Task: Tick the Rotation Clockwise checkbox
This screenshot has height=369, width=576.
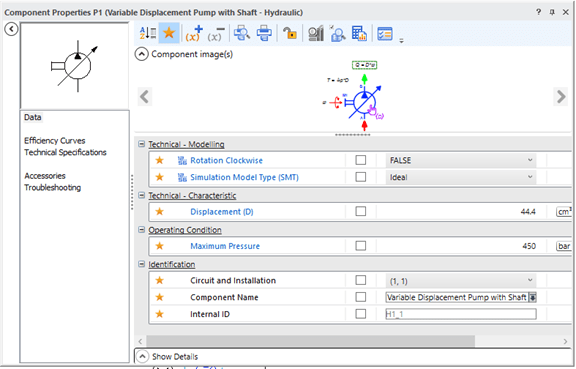Action: 361,160
